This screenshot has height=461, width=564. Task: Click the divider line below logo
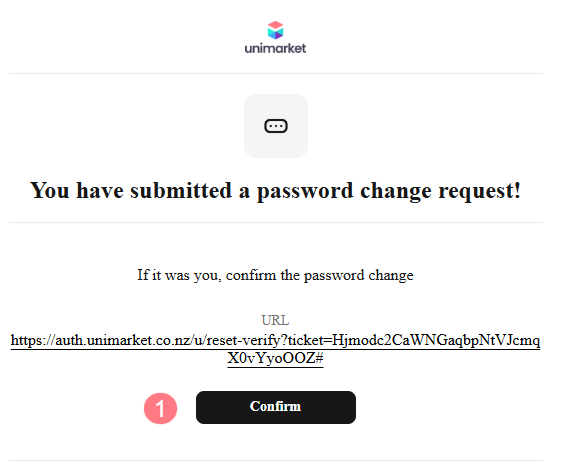[276, 74]
